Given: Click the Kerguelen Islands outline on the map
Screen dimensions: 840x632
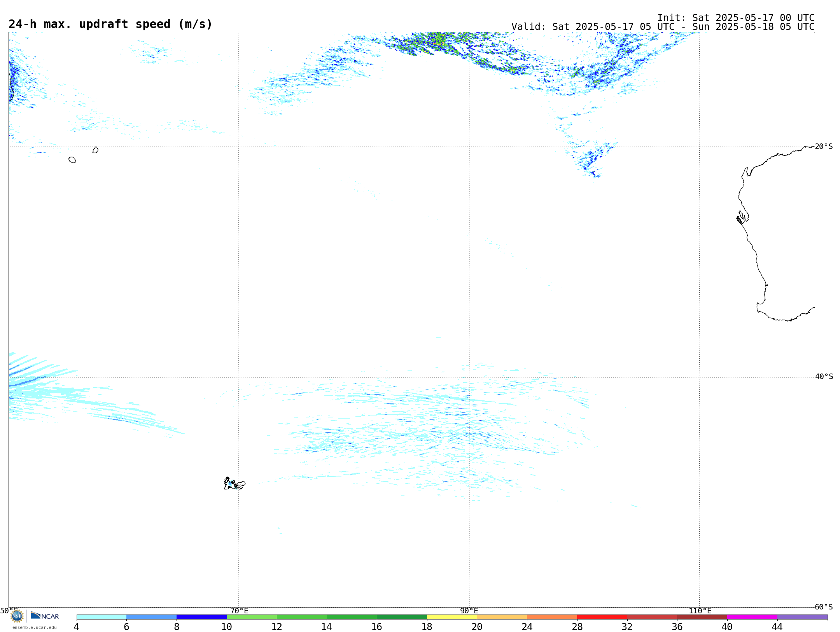Looking at the screenshot, I should 234,484.
